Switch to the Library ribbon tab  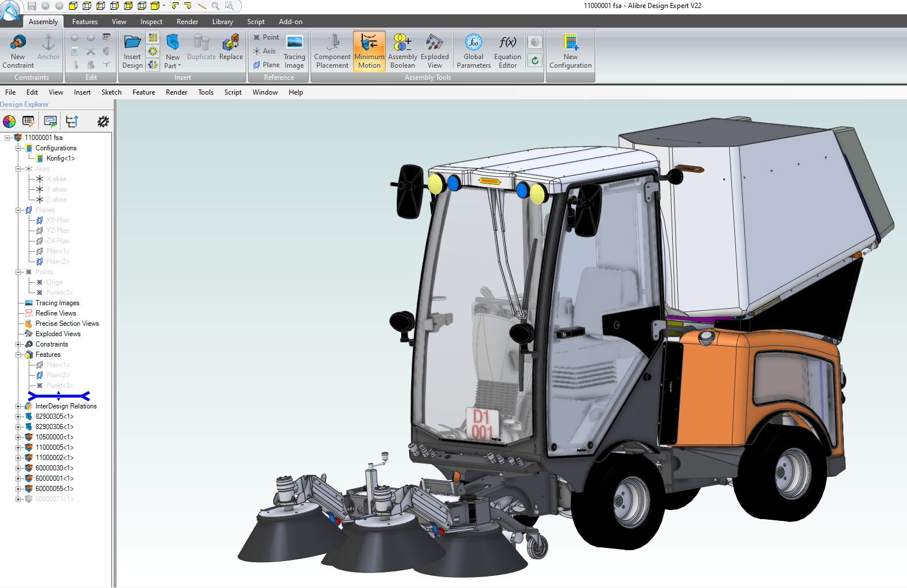click(x=223, y=22)
